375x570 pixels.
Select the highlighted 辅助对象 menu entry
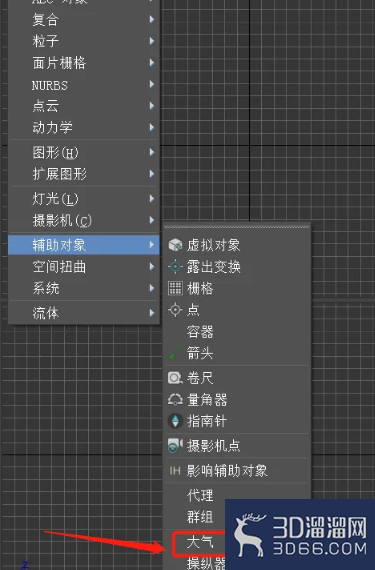point(84,245)
